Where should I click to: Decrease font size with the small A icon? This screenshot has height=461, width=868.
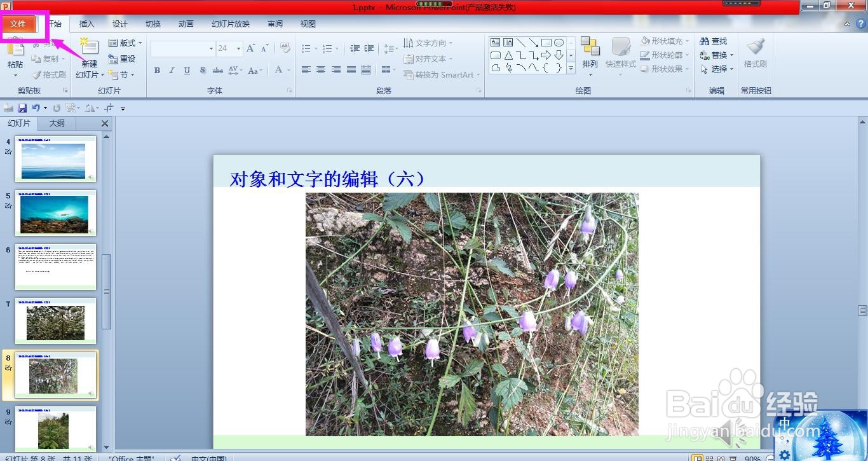pos(264,48)
